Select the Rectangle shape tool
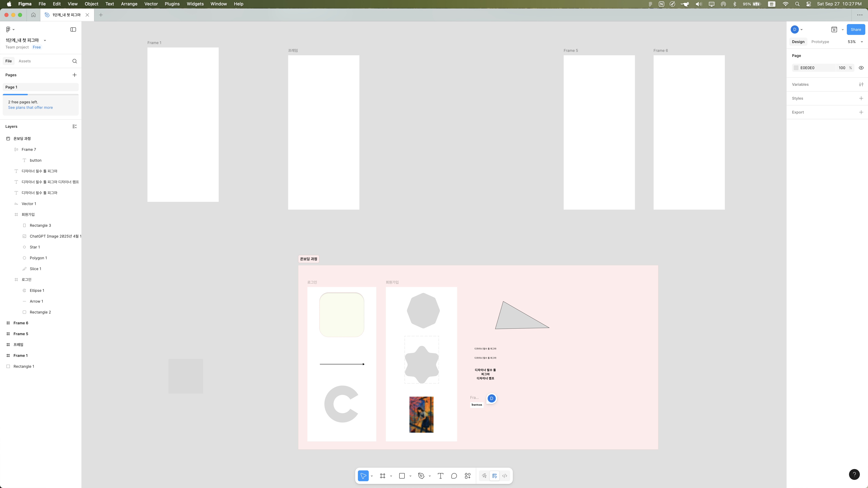This screenshot has height=488, width=868. pyautogui.click(x=402, y=476)
